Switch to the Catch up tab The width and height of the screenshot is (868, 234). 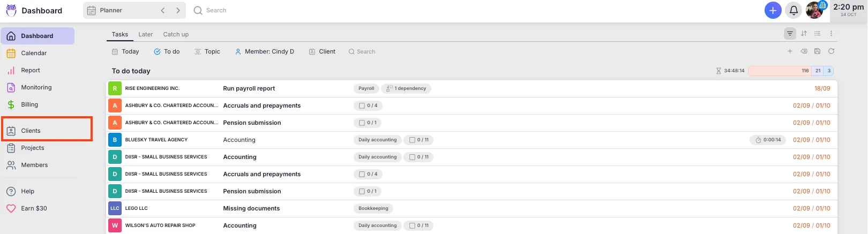176,34
